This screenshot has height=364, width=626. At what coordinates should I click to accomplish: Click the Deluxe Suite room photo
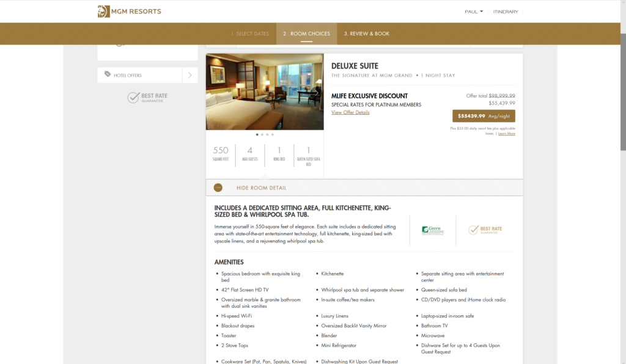(x=265, y=92)
